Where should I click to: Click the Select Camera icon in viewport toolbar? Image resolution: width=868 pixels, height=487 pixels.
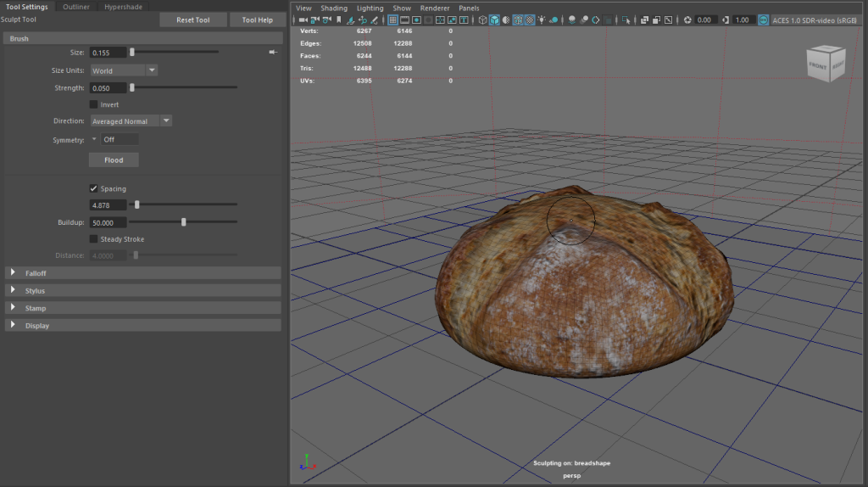[x=303, y=20]
